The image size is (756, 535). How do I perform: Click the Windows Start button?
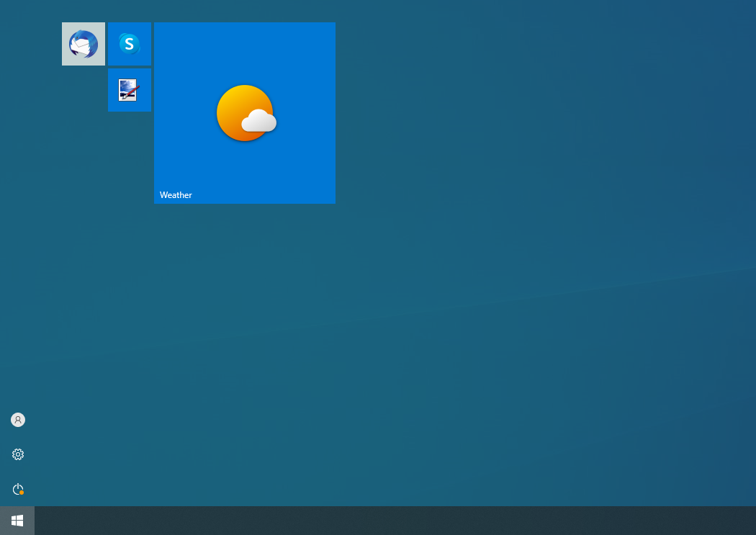point(17,521)
